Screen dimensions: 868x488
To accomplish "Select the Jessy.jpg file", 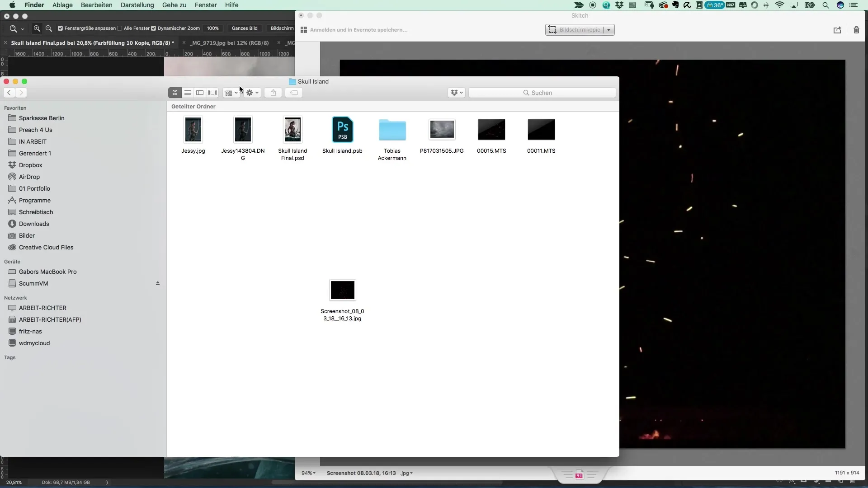I will [x=193, y=136].
